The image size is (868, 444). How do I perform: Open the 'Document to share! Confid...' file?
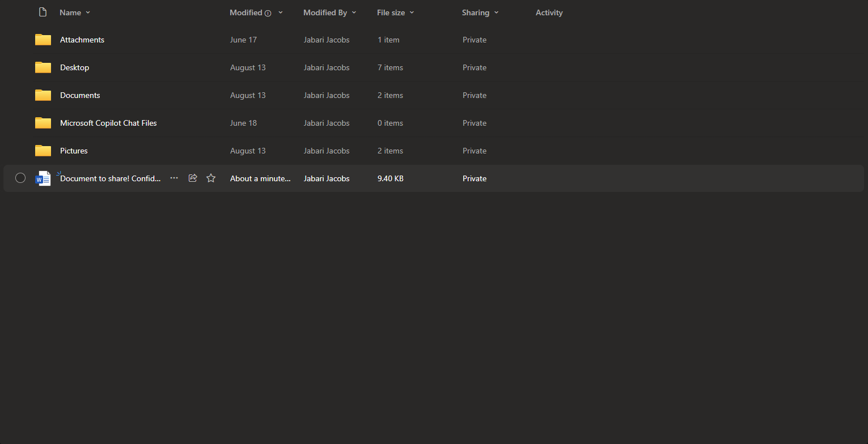coord(111,178)
